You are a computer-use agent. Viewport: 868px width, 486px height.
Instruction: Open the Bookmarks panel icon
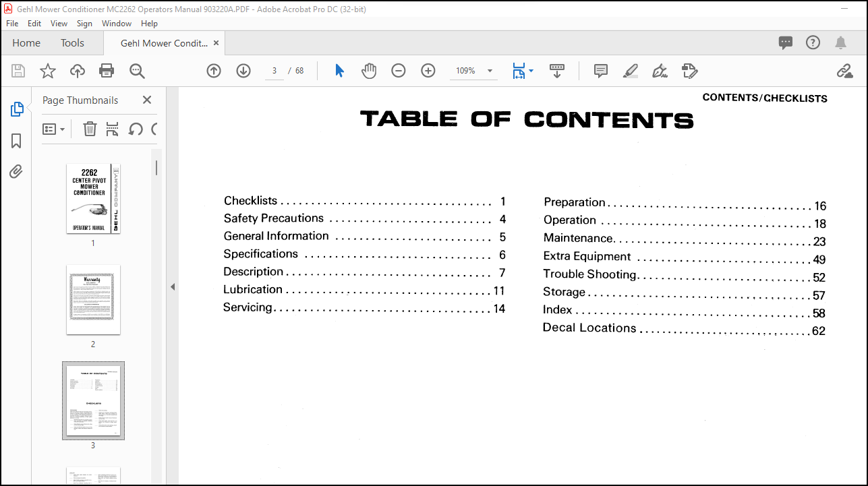click(17, 140)
